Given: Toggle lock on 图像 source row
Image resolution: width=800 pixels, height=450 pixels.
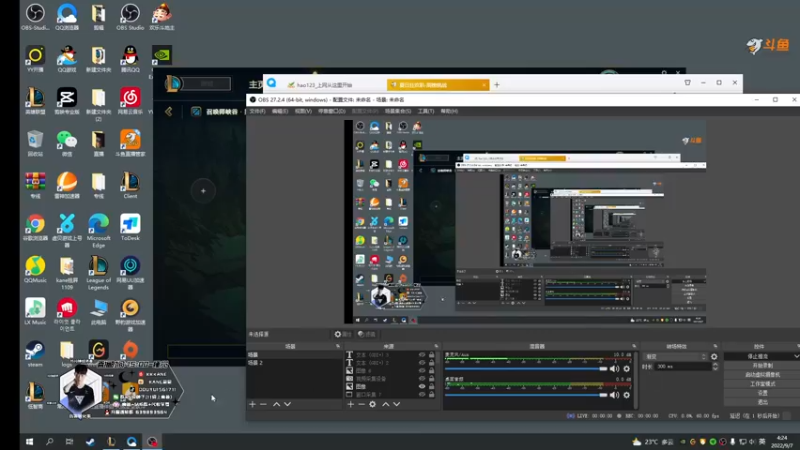Looking at the screenshot, I should [432, 386].
